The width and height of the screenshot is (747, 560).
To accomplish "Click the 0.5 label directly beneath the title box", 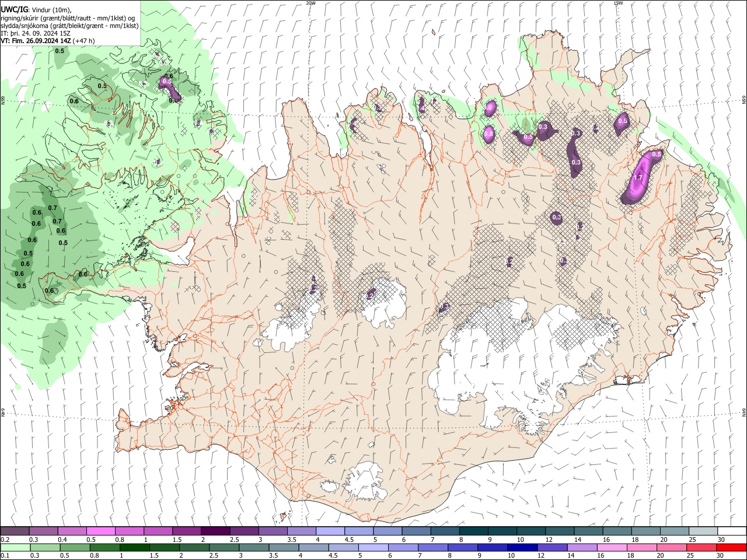I will pos(60,51).
